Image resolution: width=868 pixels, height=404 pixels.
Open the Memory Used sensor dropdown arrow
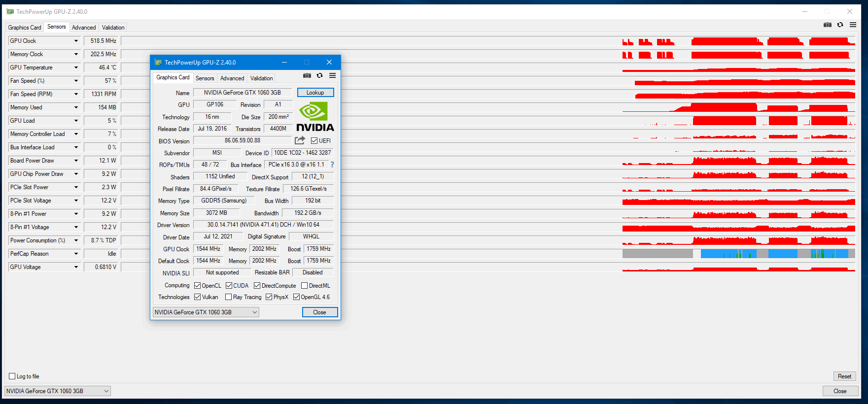pos(76,107)
